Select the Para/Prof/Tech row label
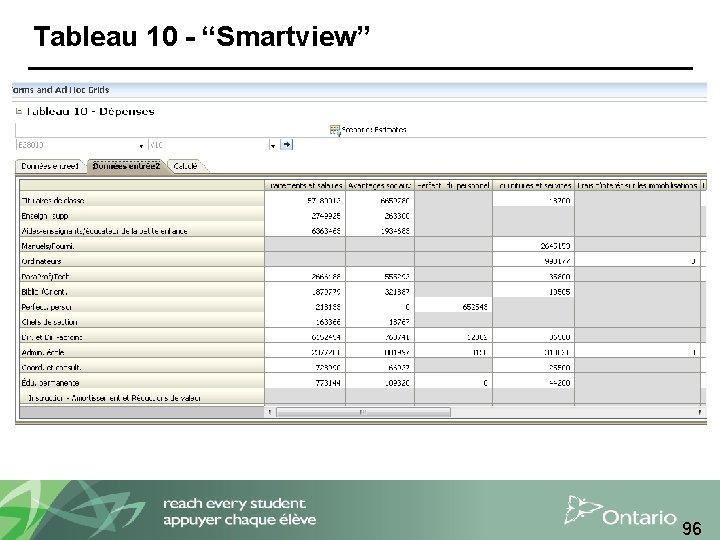This screenshot has width=720, height=540. 142,276
